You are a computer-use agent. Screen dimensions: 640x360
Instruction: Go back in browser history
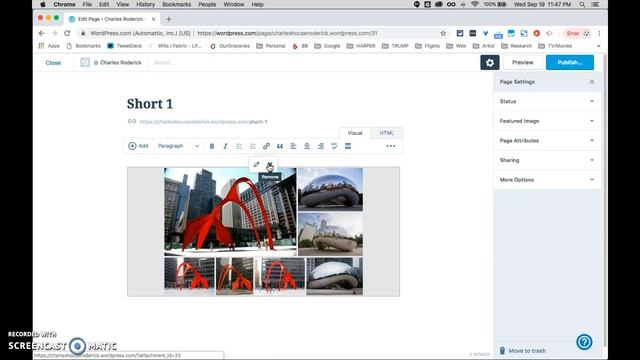point(42,33)
